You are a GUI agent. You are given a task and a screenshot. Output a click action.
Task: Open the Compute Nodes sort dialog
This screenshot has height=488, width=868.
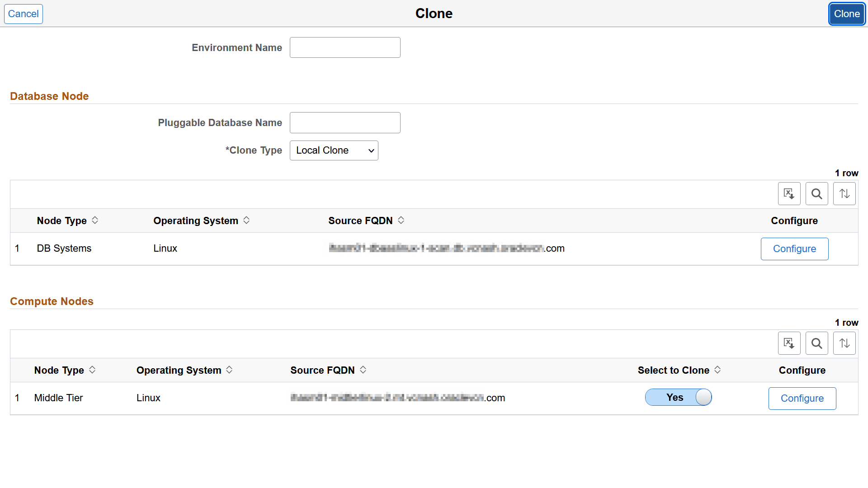[844, 343]
